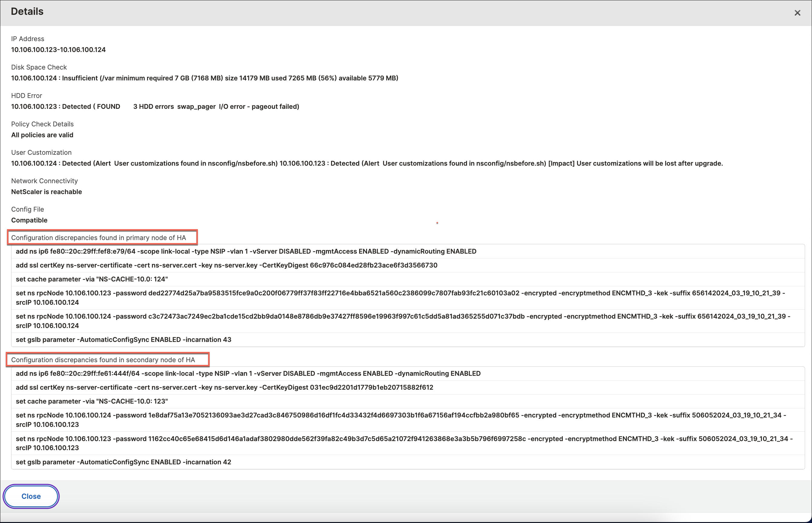Click the Details dialog title

(27, 11)
